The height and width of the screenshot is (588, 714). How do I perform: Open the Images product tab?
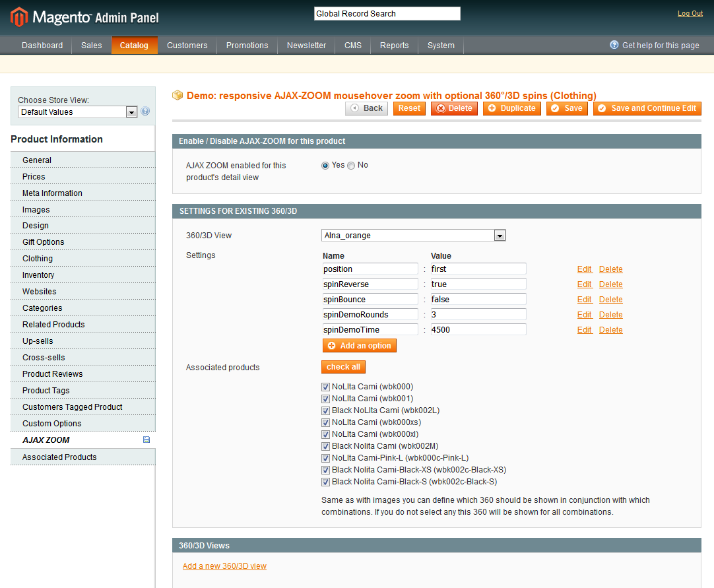point(83,209)
